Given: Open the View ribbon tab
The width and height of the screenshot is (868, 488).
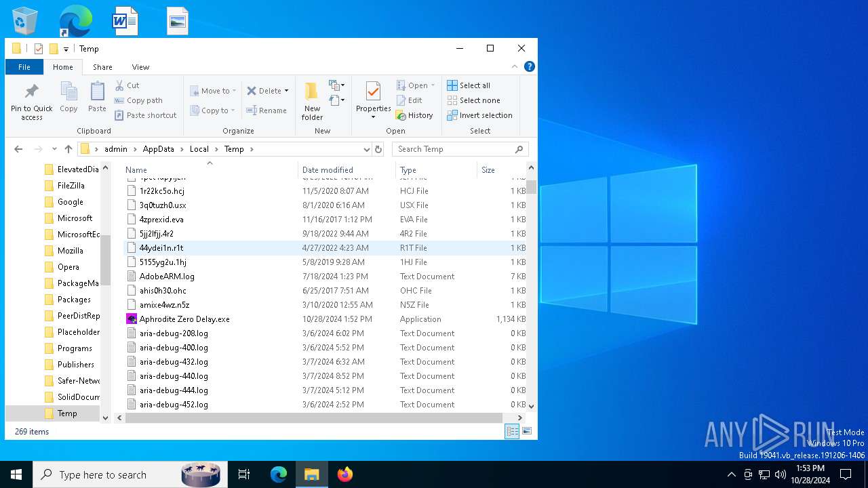Looking at the screenshot, I should coord(140,67).
